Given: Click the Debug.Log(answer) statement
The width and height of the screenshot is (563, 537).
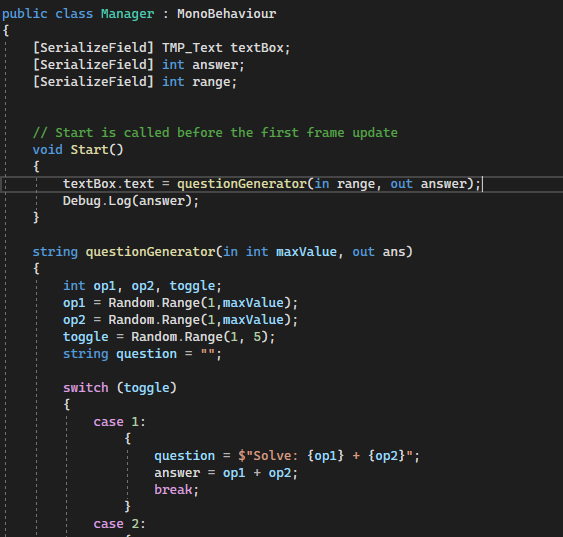Looking at the screenshot, I should tap(131, 201).
